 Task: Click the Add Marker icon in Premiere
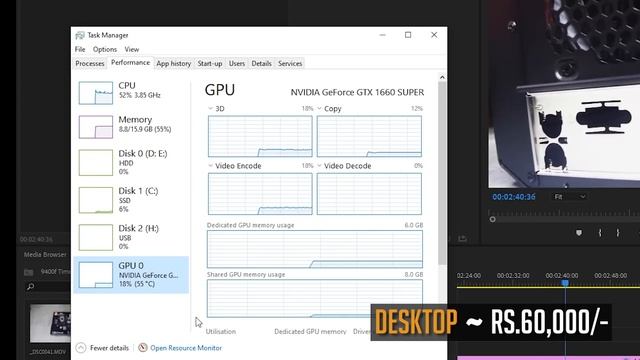coord(579,233)
